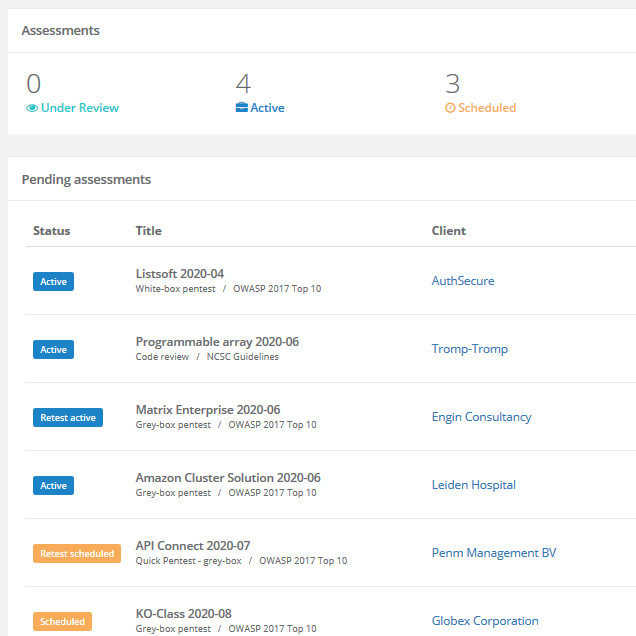Click the Retest scheduled status badge

point(77,553)
